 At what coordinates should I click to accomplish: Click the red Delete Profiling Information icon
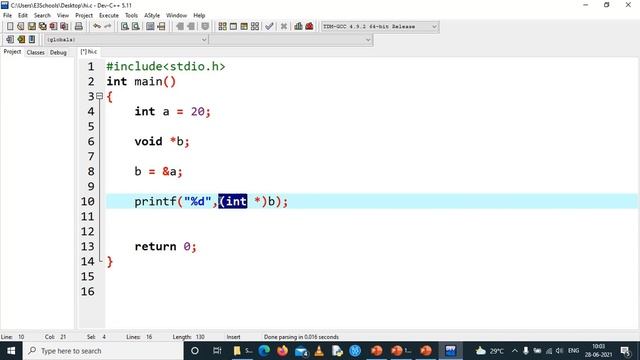309,27
